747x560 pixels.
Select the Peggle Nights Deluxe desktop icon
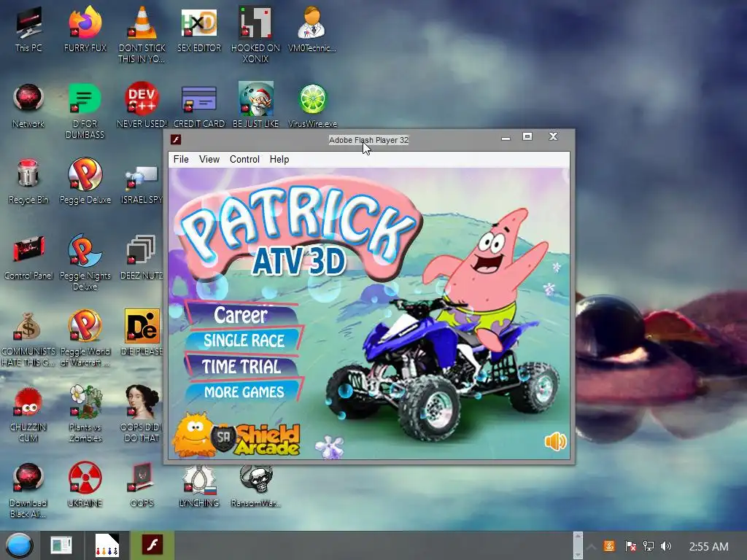tap(85, 262)
